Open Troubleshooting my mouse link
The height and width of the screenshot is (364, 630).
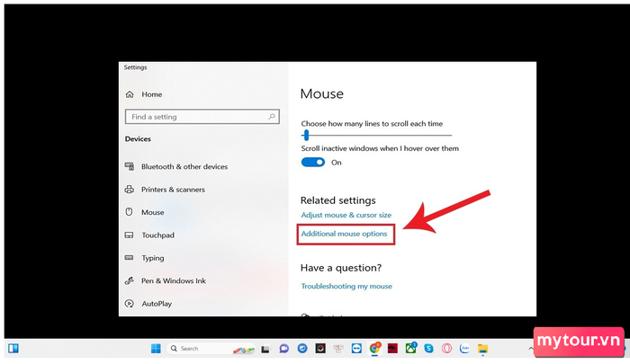[x=346, y=286]
